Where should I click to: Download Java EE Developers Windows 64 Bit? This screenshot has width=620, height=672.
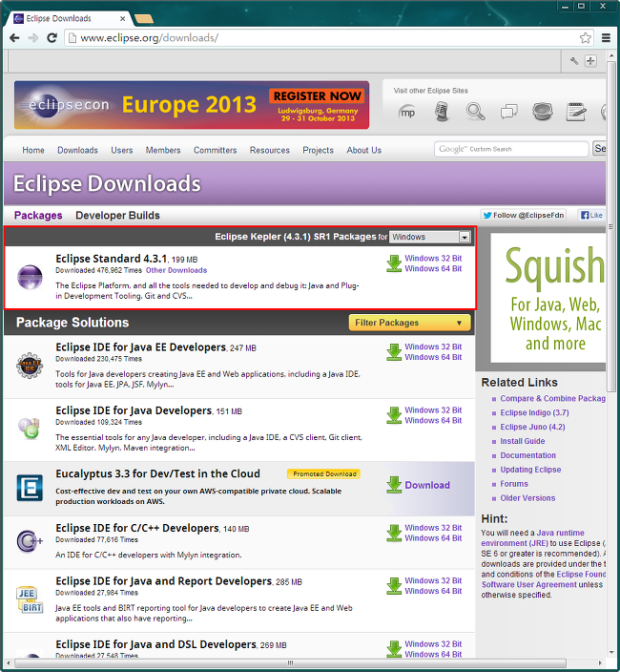tap(433, 357)
